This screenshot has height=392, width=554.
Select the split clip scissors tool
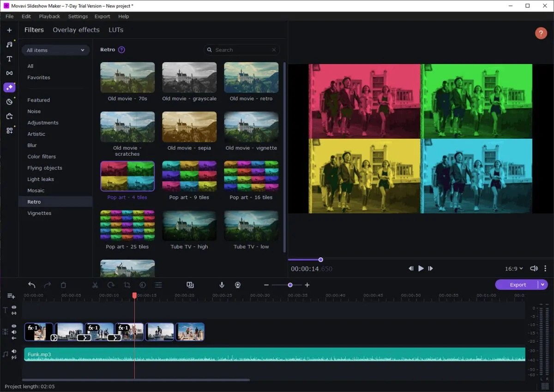(95, 285)
